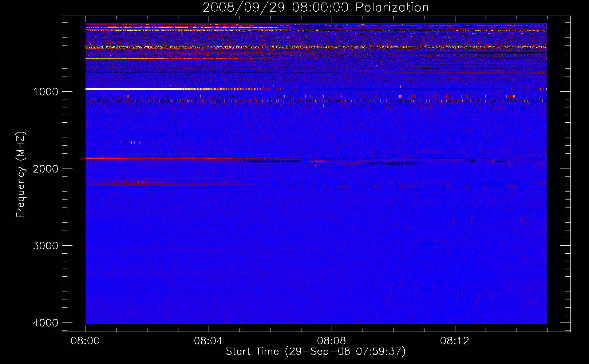Image resolution: width=589 pixels, height=364 pixels.
Task: Click the 3000 frequency tick label
Action: [46, 246]
